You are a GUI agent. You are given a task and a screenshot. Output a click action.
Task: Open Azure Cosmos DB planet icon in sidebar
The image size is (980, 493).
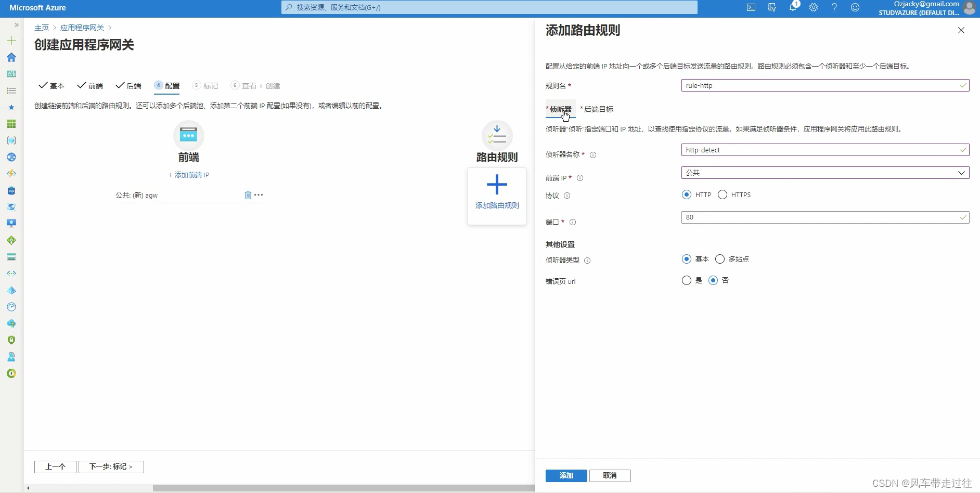pos(11,207)
